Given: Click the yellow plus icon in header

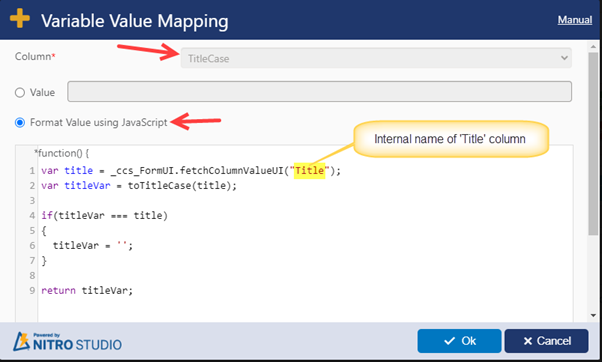Looking at the screenshot, I should point(20,18).
